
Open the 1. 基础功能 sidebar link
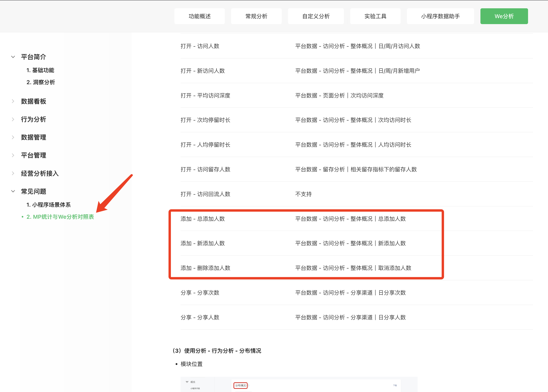pyautogui.click(x=40, y=70)
